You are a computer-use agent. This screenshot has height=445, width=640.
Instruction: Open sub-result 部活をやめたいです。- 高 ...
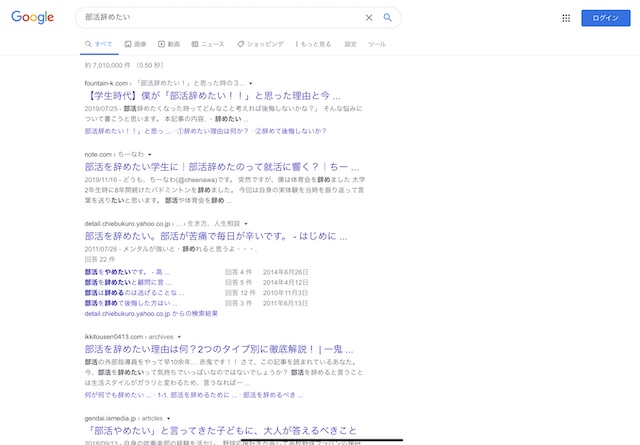point(127,272)
